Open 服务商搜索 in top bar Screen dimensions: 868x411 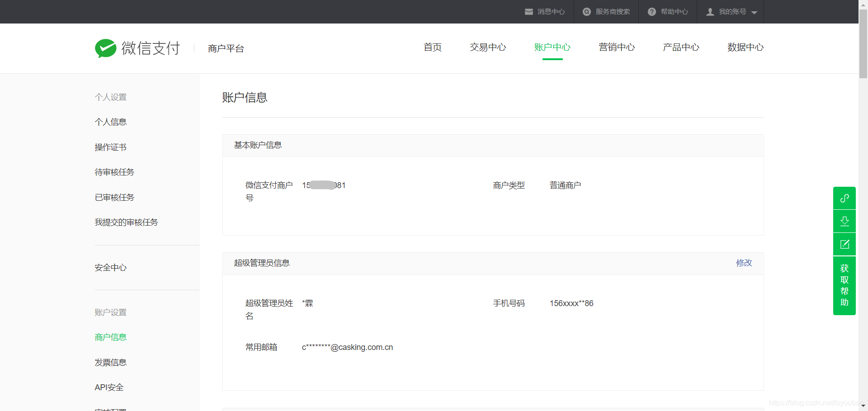[613, 12]
